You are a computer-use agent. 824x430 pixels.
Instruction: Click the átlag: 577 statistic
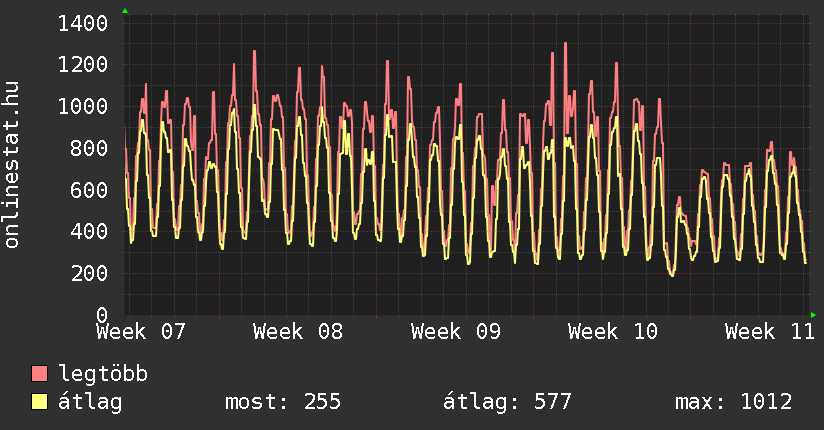(x=507, y=402)
